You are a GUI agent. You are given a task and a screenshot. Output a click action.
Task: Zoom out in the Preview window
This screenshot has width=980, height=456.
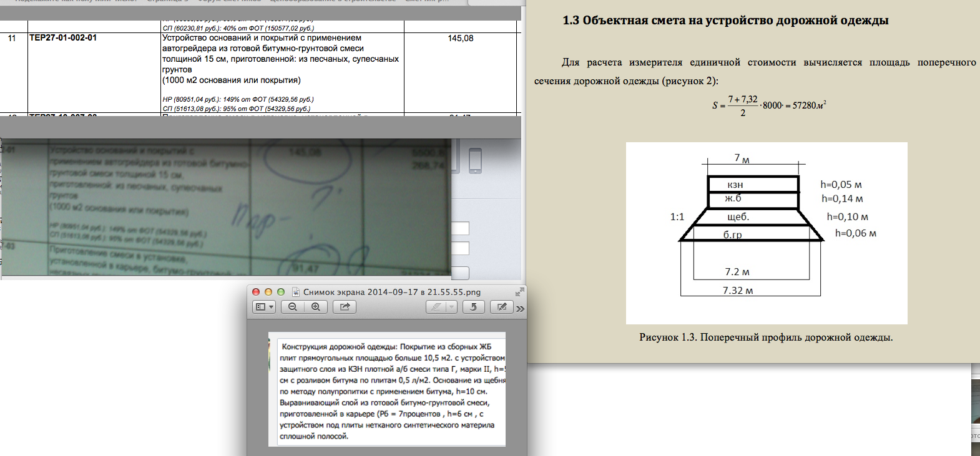(x=292, y=307)
